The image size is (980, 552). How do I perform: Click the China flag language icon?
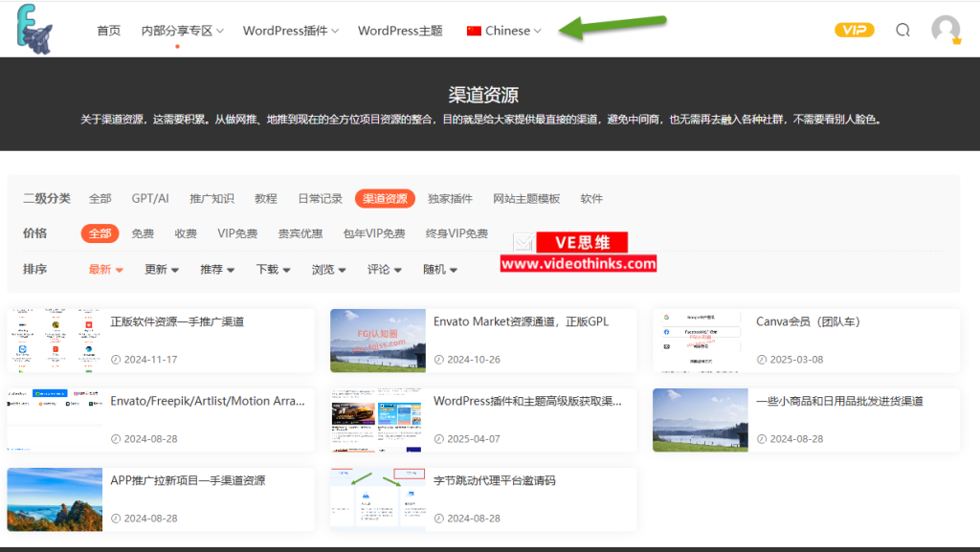pos(474,31)
